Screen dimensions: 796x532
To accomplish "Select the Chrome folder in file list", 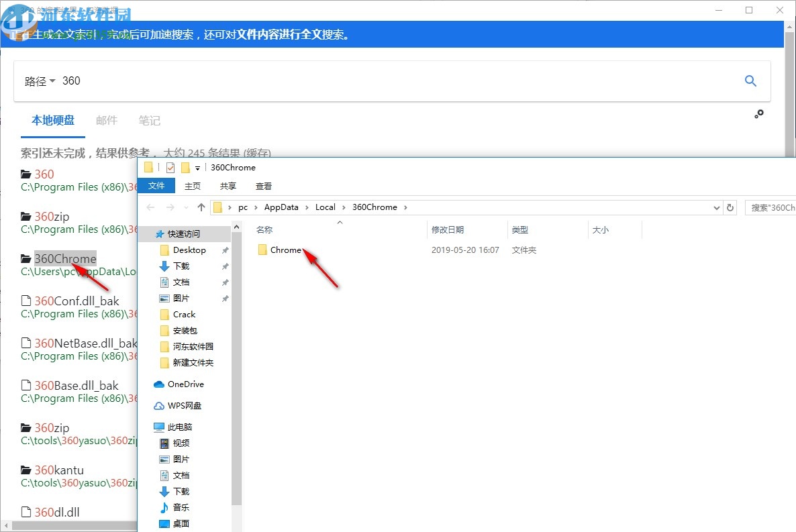I will coord(285,250).
